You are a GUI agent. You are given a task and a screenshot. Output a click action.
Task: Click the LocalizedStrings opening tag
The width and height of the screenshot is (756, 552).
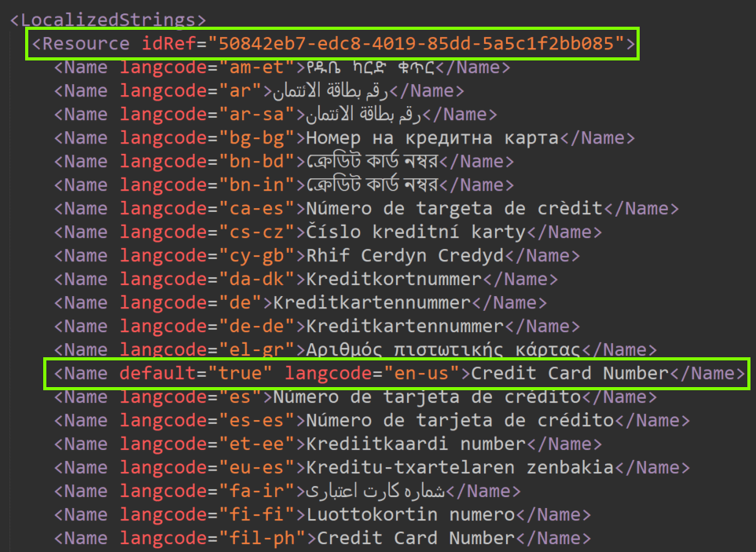[x=108, y=19]
